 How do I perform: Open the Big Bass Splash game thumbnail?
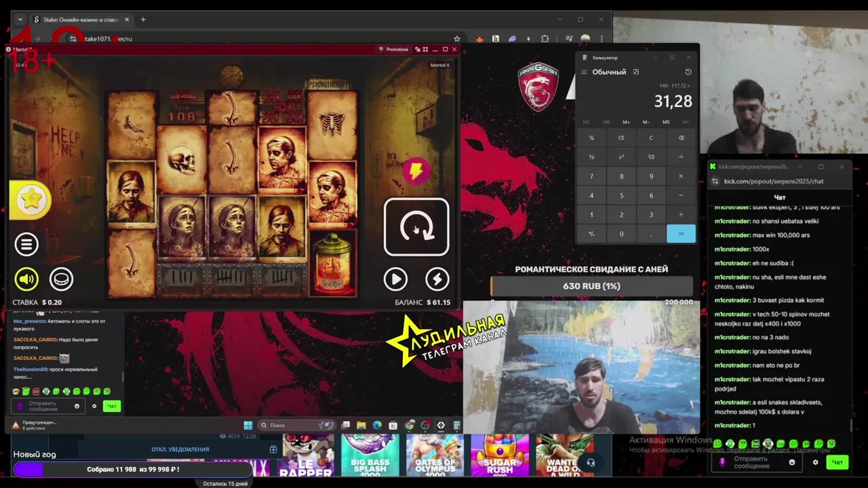pyautogui.click(x=370, y=455)
